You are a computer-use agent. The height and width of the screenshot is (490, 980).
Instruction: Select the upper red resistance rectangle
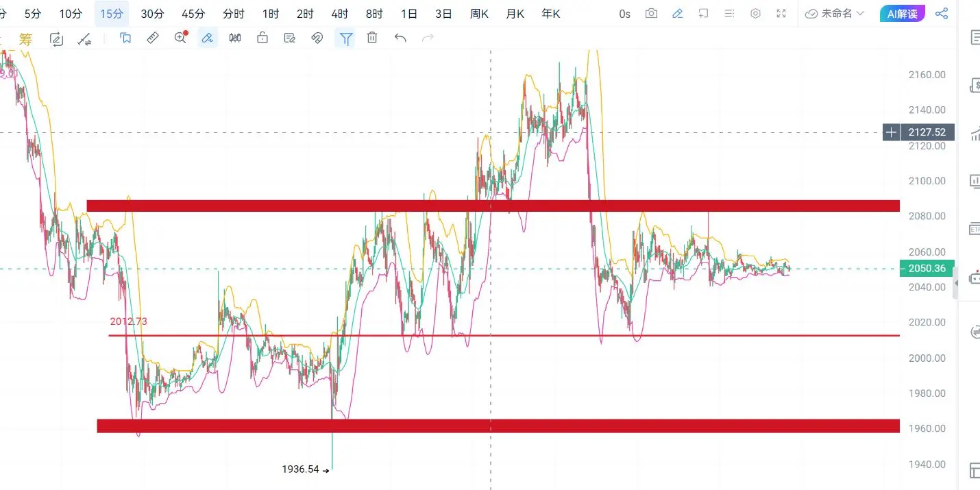493,206
